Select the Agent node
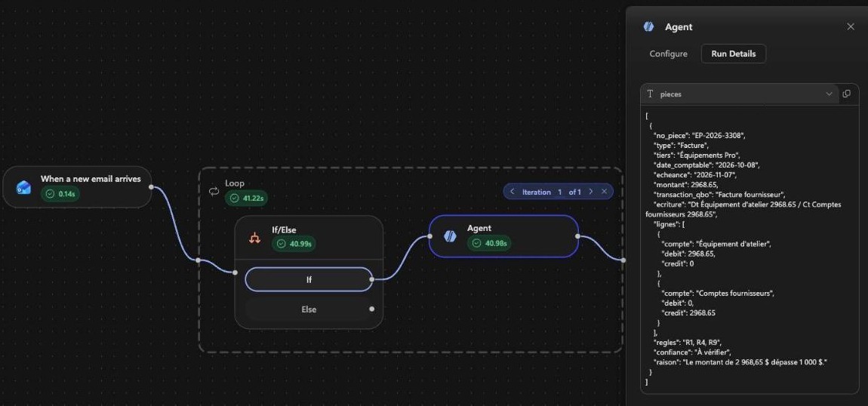The height and width of the screenshot is (406, 868). tap(503, 236)
